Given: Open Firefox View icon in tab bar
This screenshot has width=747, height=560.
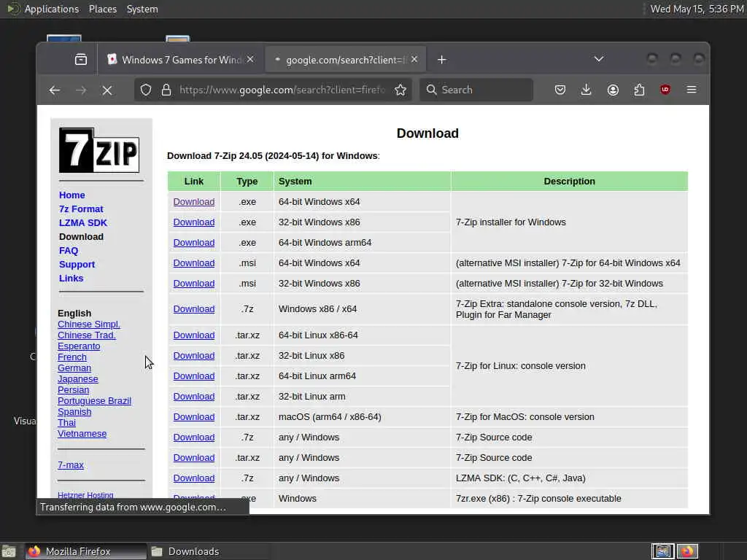Looking at the screenshot, I should tap(81, 60).
